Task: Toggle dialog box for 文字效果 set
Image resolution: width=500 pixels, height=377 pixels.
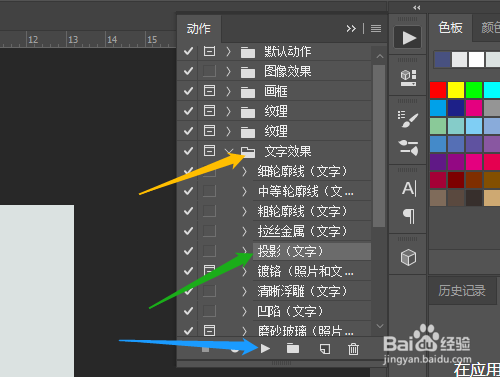Action: point(209,151)
